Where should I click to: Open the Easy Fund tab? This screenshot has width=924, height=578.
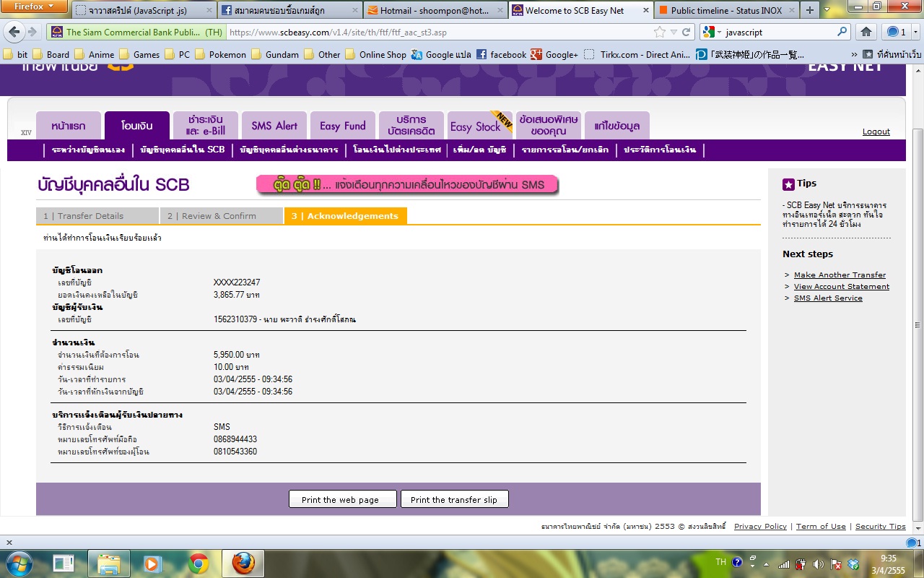(343, 126)
